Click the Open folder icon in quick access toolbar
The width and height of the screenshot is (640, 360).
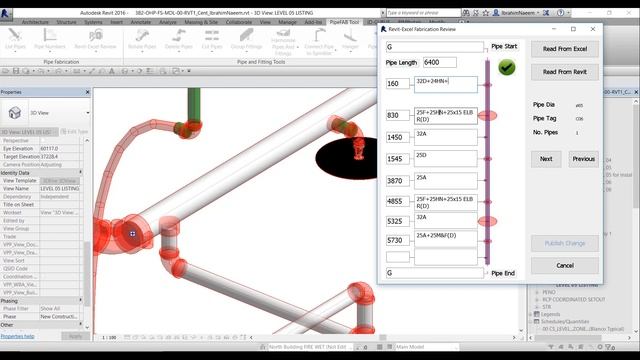(x=5, y=71)
